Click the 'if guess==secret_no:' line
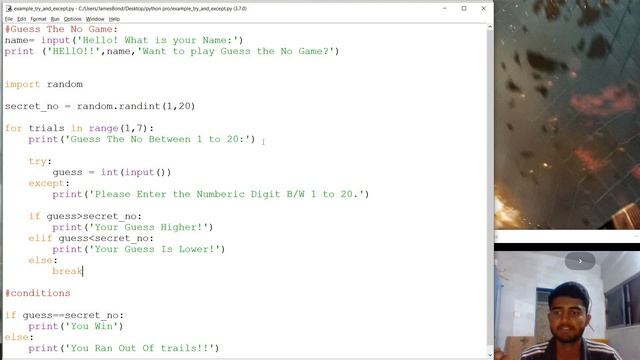 64,316
